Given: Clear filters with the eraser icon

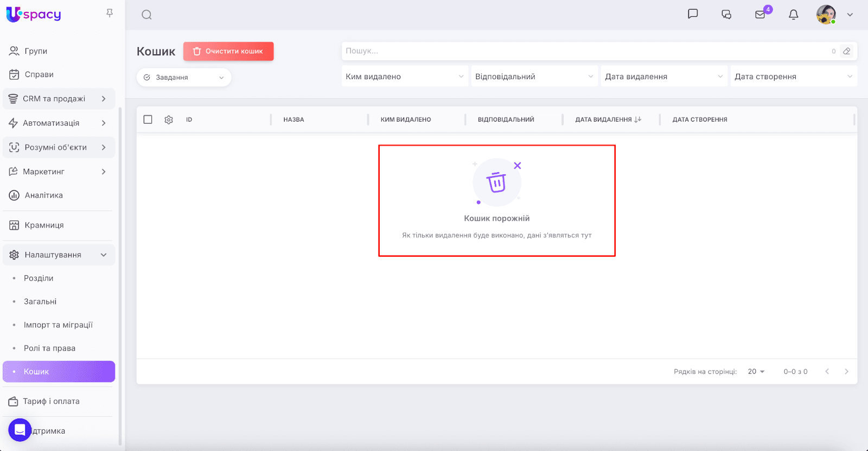Looking at the screenshot, I should click(847, 51).
